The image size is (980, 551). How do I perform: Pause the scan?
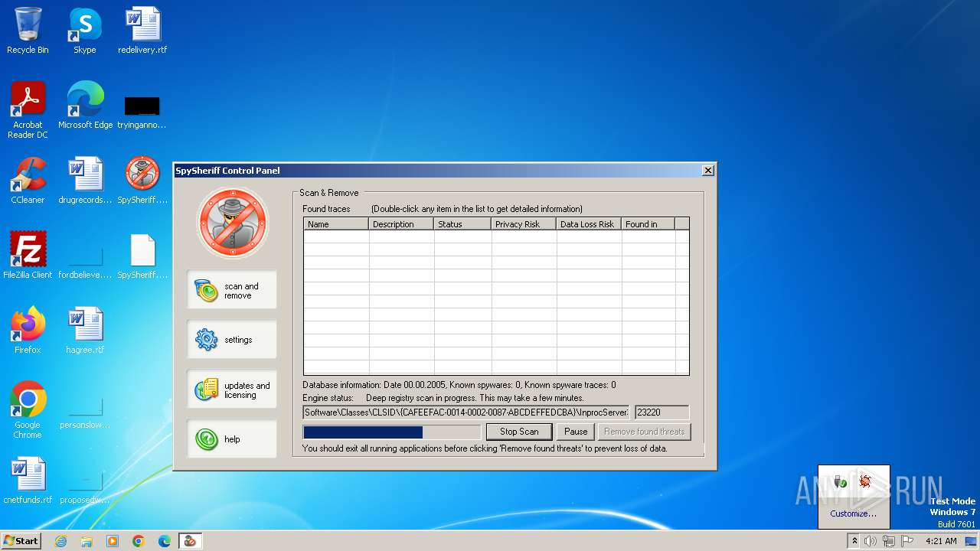coord(576,432)
